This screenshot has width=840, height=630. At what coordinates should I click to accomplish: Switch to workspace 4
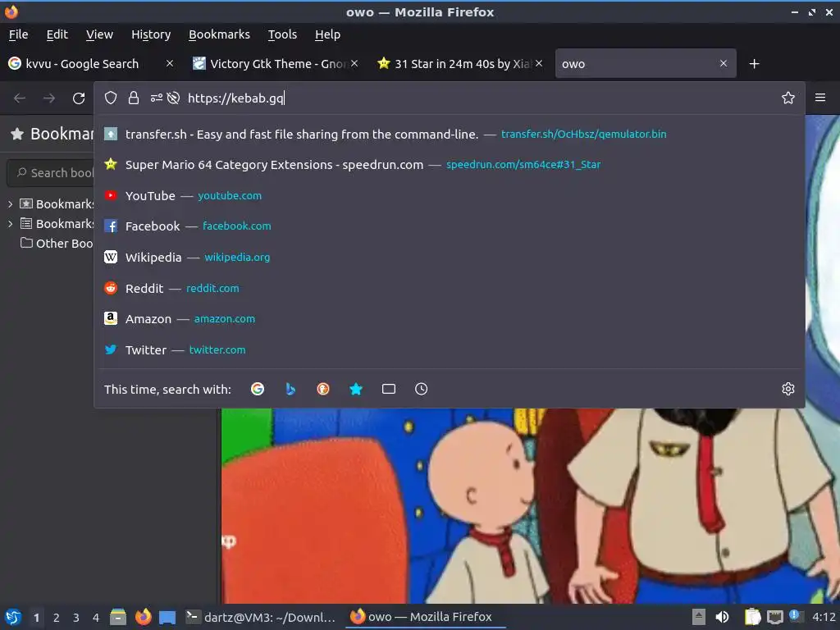96,618
